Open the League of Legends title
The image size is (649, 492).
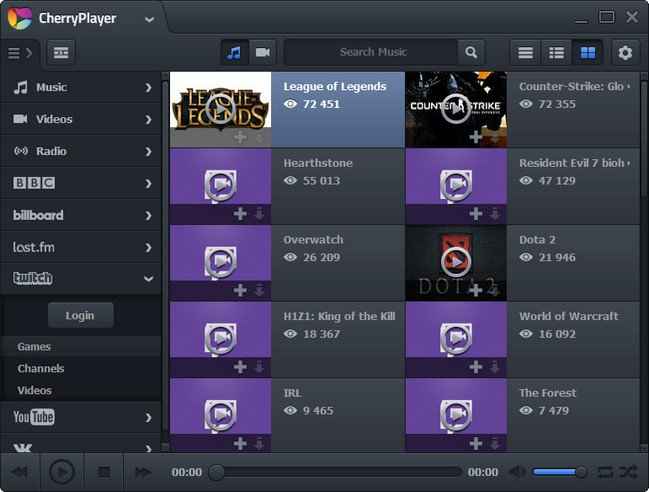[334, 87]
